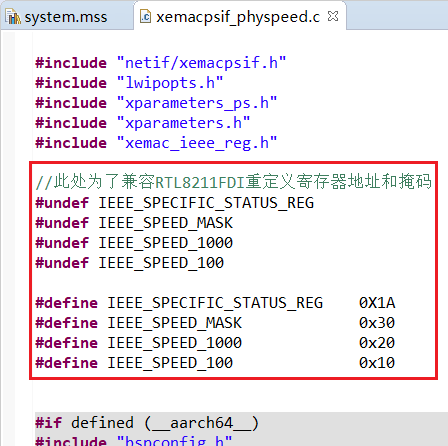Image resolution: width=448 pixels, height=446 pixels.
Task: Select the xemacpsif_physpeed.c editor tab
Action: [x=238, y=17]
